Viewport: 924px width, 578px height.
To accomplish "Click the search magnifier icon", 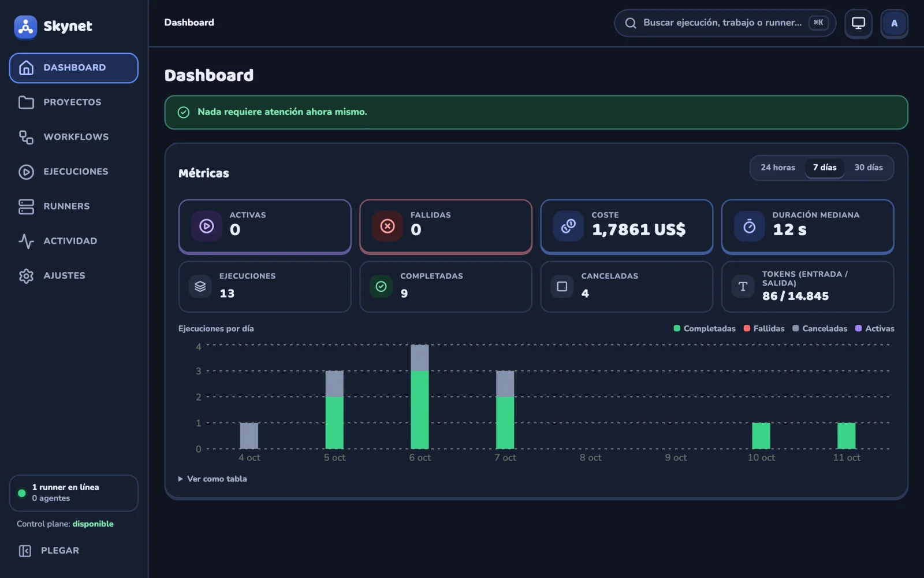I will 631,23.
